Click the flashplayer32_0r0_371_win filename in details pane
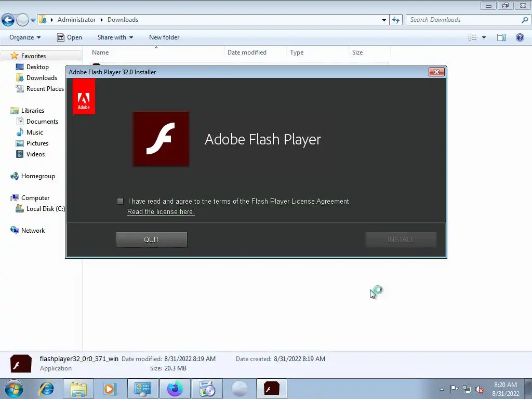Image resolution: width=532 pixels, height=399 pixels. (79, 358)
